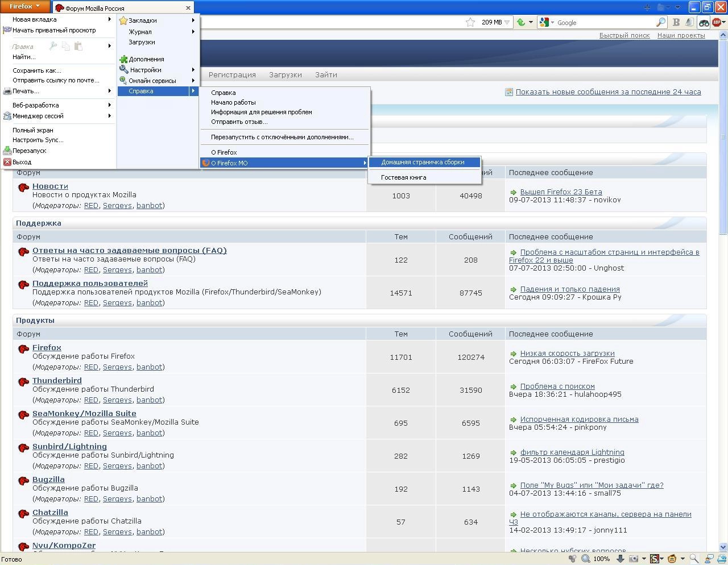Open the Adblock Plus dropdown arrow
Viewport: 728px width, 565px height.
[x=725, y=23]
